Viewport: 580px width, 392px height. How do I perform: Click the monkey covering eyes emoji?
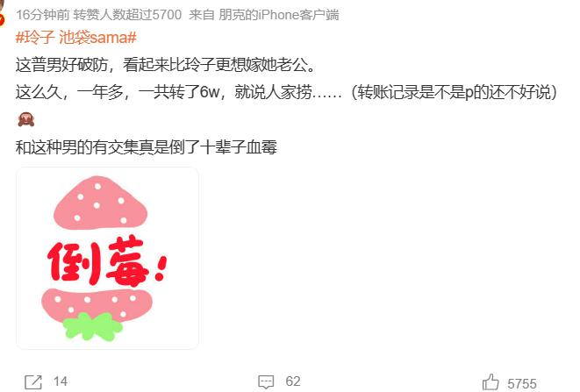26,119
